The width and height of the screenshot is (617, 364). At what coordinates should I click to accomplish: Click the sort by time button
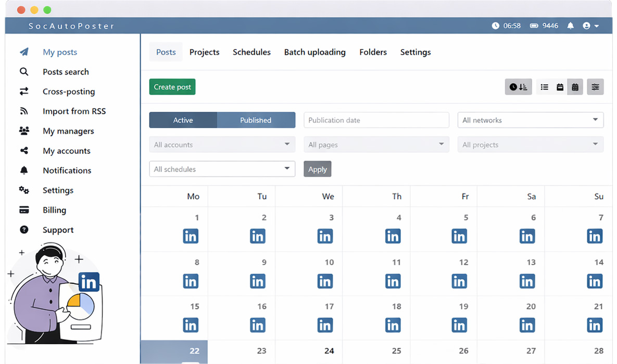click(x=518, y=87)
